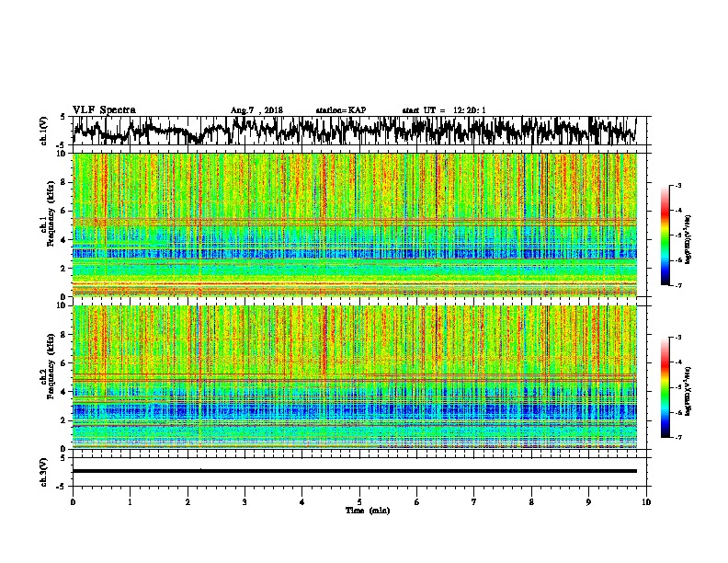Click the "Aug.7 , 2018" date label
This screenshot has width=728, height=563.
coord(256,110)
